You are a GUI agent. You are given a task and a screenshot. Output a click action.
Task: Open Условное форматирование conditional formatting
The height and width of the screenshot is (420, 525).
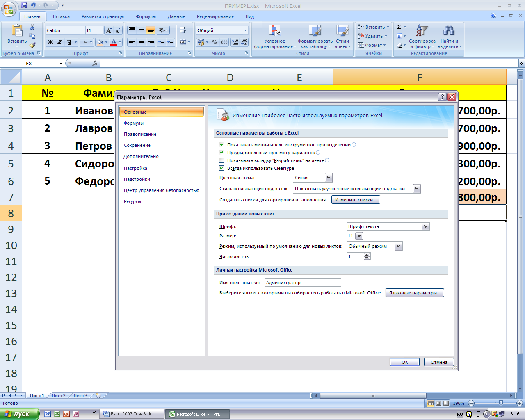coord(275,37)
